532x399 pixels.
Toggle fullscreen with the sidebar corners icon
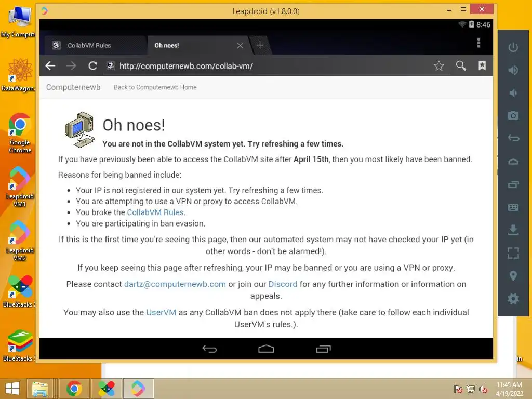point(513,253)
